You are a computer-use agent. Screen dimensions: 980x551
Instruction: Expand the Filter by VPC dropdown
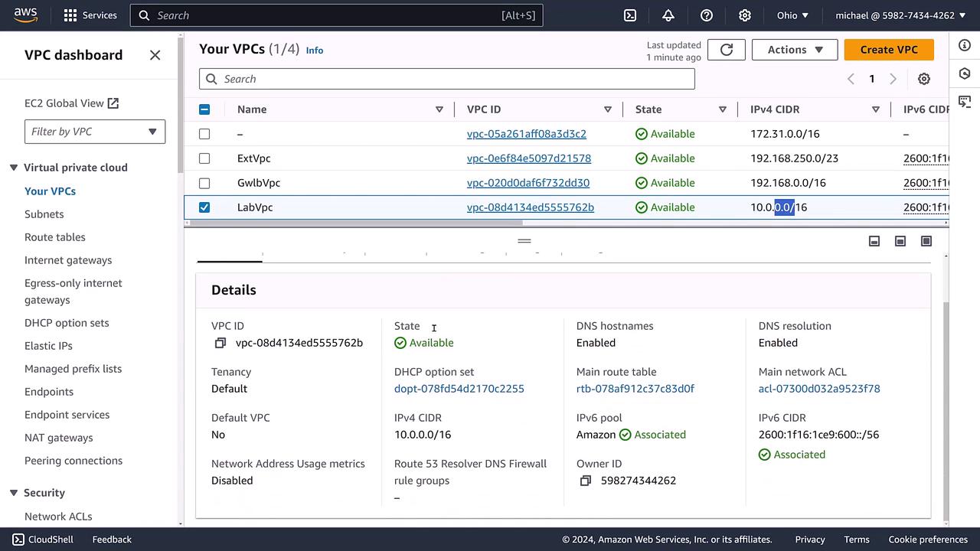[x=95, y=132]
